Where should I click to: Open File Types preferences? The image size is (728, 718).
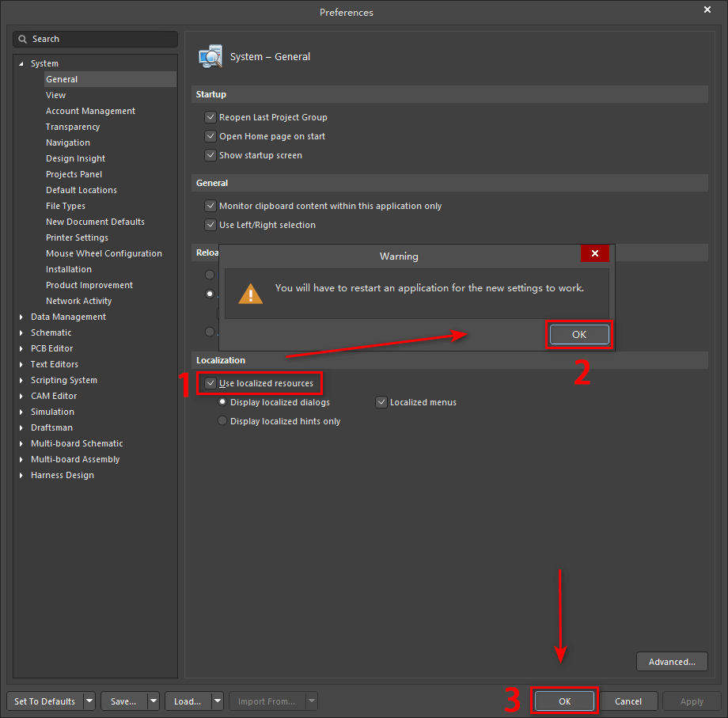click(66, 206)
